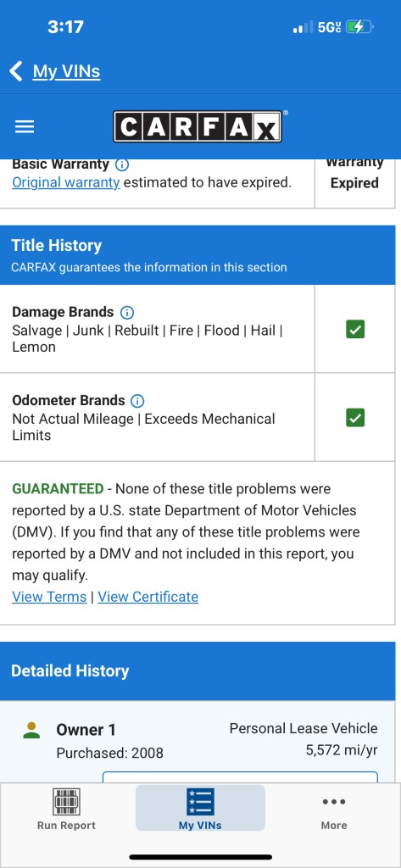The height and width of the screenshot is (868, 401).
Task: Tap the Basic Warranty info icon
Action: coord(122,164)
